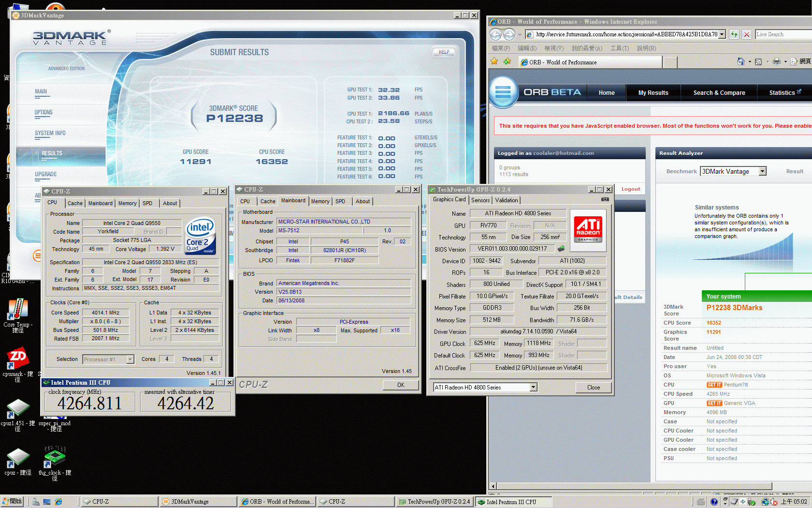The width and height of the screenshot is (812, 508).
Task: Switch to TechPowerUp GPU-Z taskbar button
Action: (x=434, y=502)
